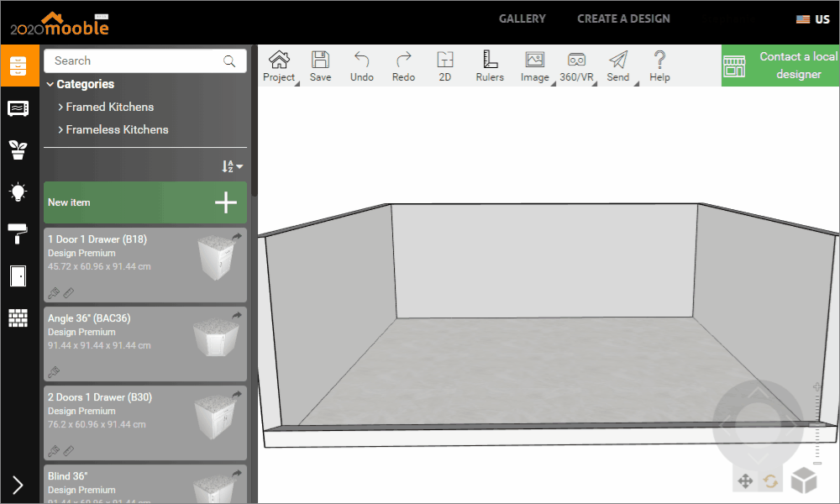Select the 1 Door 1 Drawer (B18) thumbnail
The height and width of the screenshot is (504, 840).
(216, 258)
